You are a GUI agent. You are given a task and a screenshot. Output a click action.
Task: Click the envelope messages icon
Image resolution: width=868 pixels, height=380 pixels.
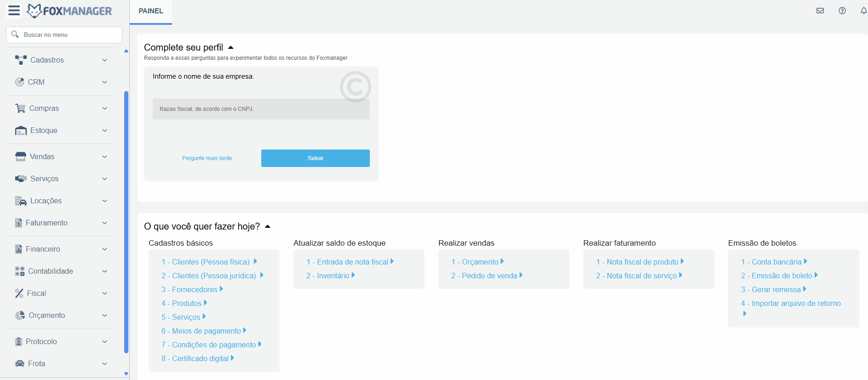click(820, 11)
